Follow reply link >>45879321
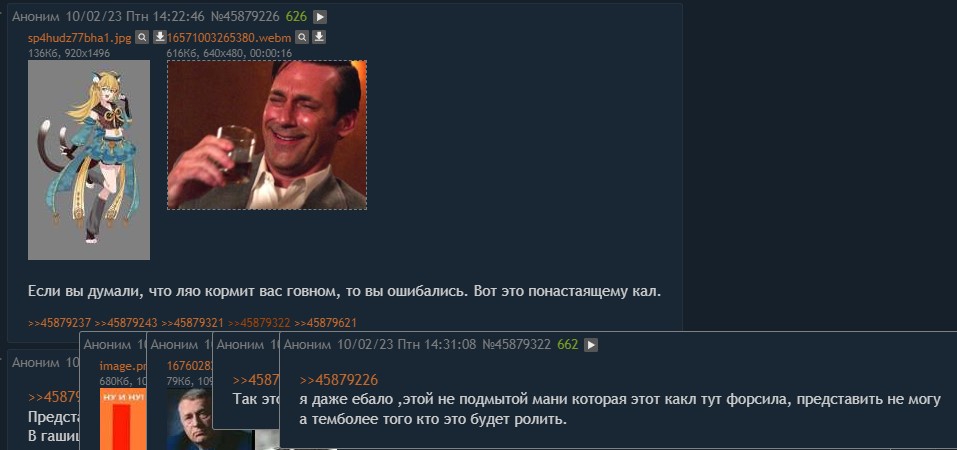Viewport: 957px width, 450px height. tap(192, 323)
